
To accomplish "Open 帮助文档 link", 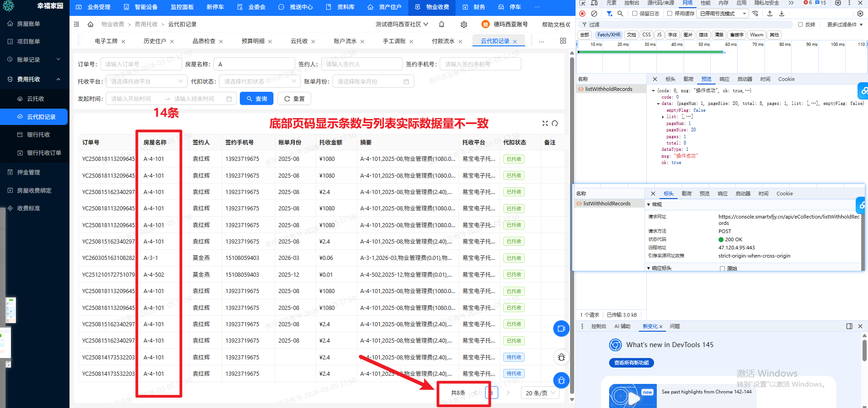I will tap(556, 25).
